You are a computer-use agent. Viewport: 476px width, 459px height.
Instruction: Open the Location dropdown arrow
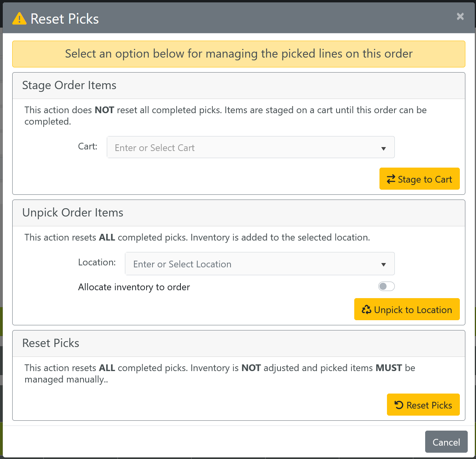pyautogui.click(x=383, y=264)
